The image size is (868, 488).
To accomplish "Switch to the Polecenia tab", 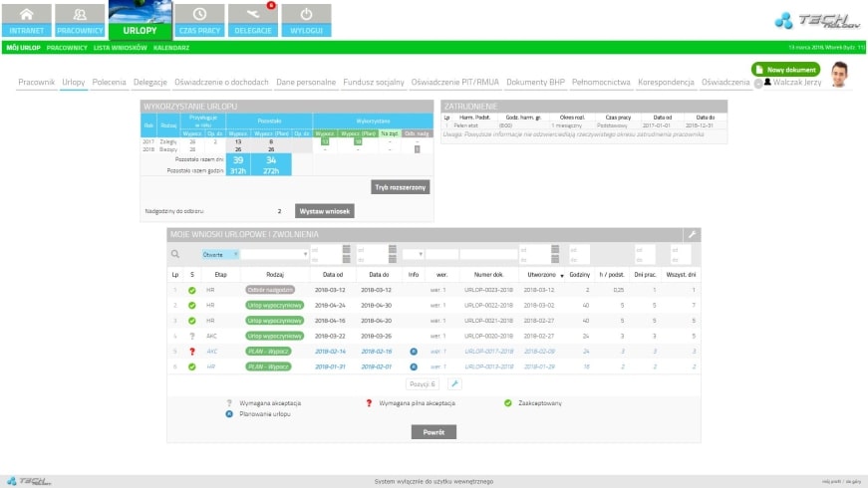I will [x=109, y=82].
